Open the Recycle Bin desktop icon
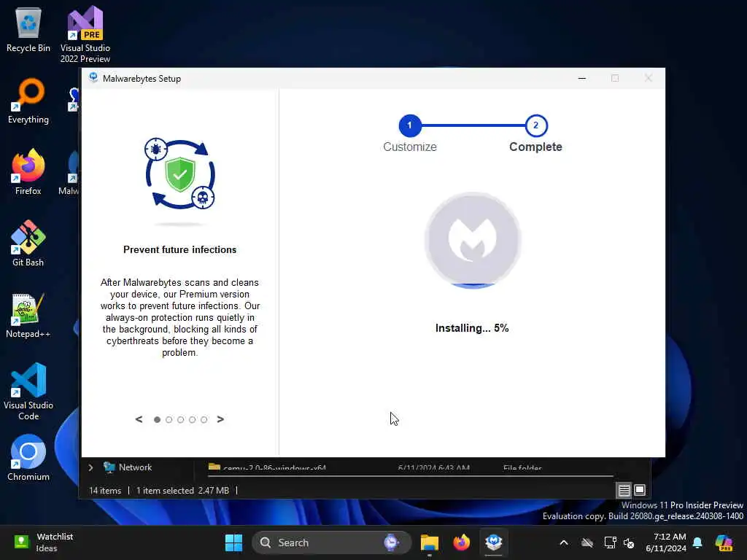The image size is (747, 560). click(28, 30)
